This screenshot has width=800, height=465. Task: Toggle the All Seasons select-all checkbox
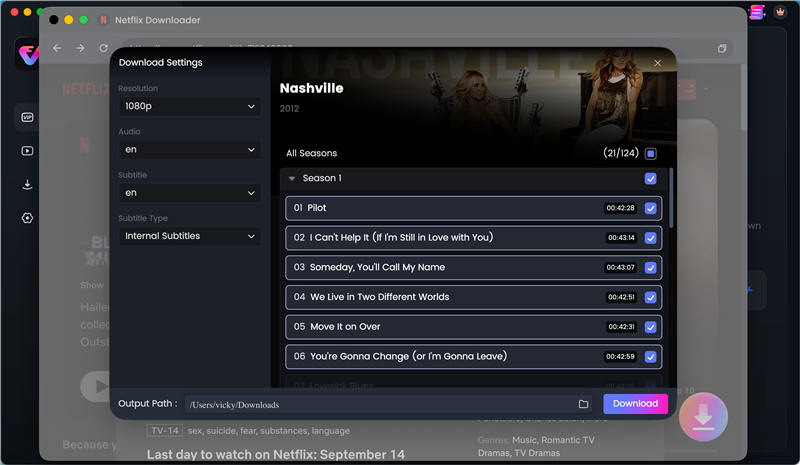click(651, 154)
